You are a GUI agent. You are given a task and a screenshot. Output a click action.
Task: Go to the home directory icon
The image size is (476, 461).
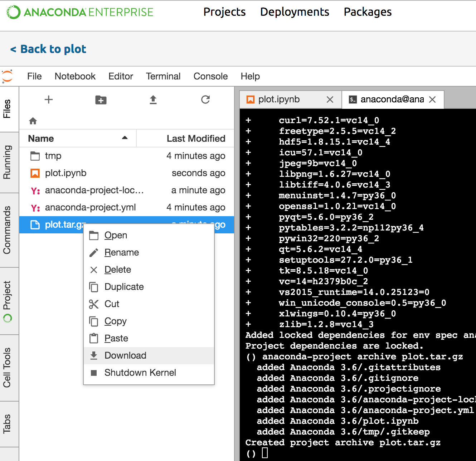point(33,121)
